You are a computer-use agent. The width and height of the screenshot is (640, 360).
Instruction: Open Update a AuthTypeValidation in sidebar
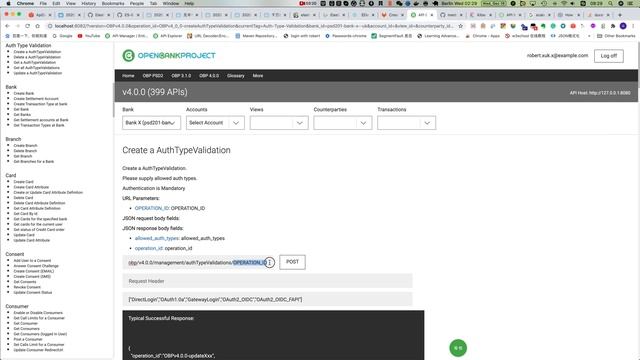[38, 73]
